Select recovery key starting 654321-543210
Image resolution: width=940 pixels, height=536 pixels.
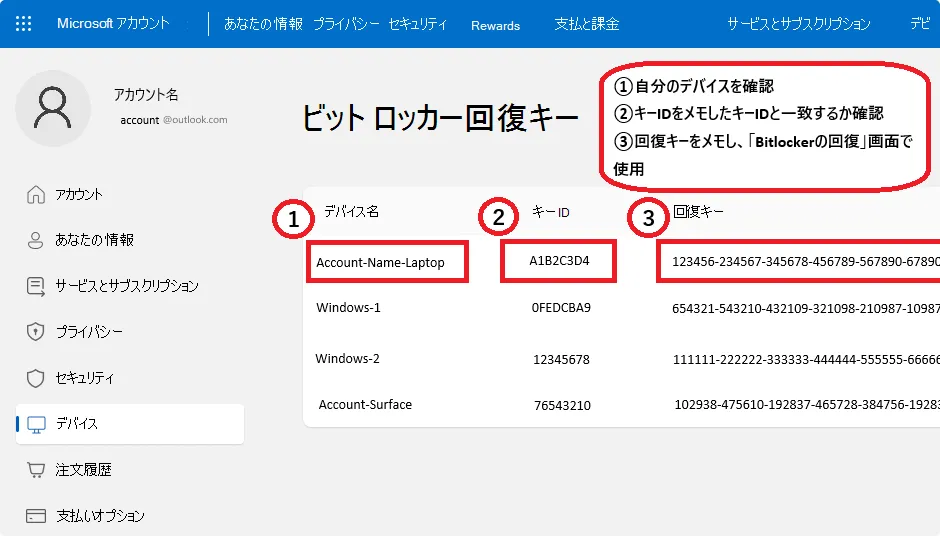tap(806, 309)
